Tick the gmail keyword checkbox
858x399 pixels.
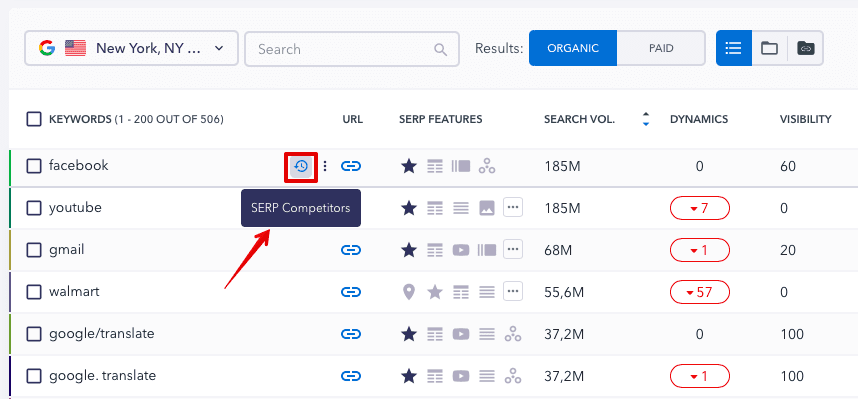(34, 250)
